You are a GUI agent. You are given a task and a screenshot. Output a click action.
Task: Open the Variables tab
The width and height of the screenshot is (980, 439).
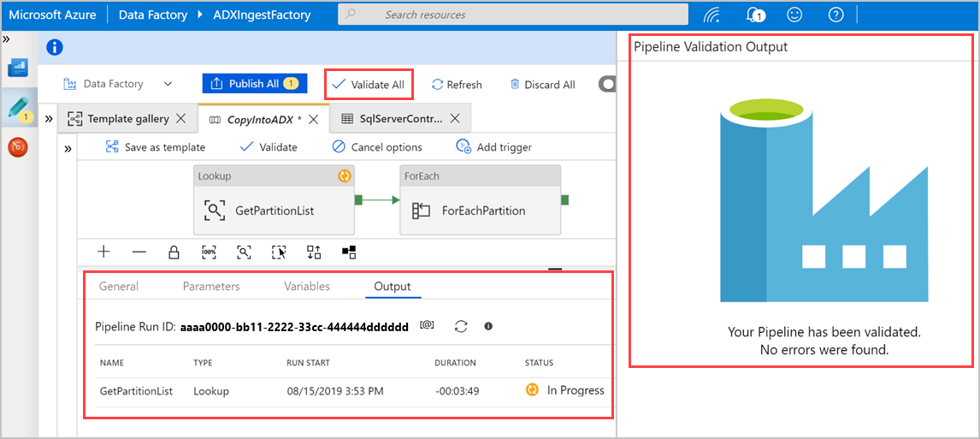(x=307, y=287)
